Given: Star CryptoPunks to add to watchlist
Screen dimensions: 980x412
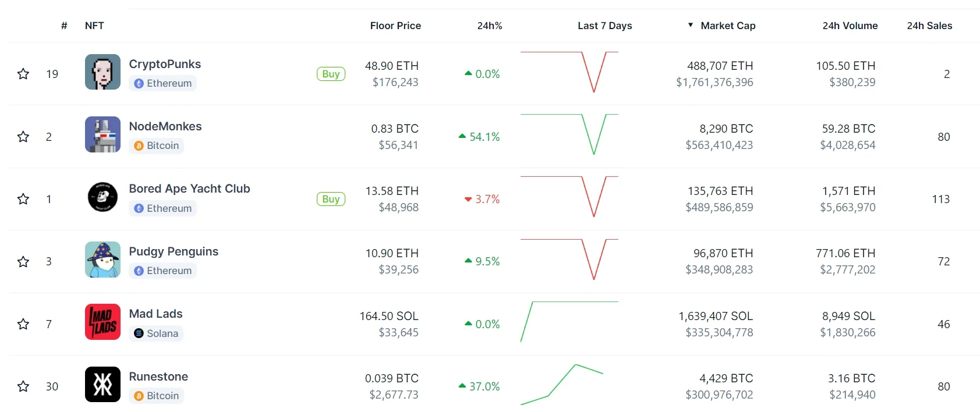Looking at the screenshot, I should point(23,74).
